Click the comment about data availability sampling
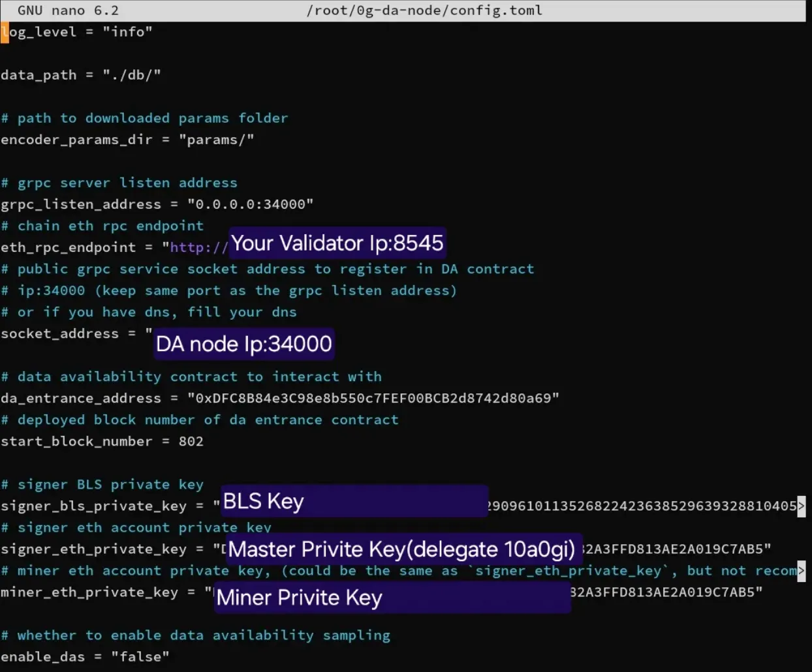This screenshot has width=812, height=672. click(x=195, y=635)
